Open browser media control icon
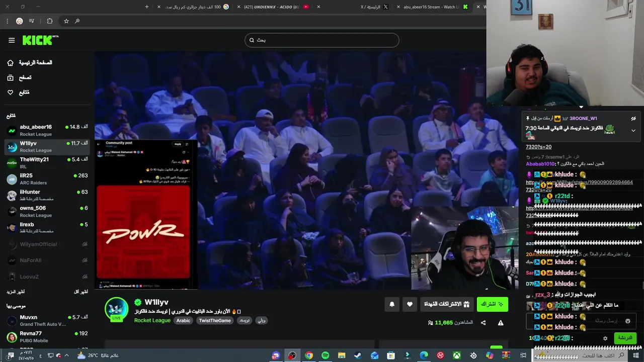644x362 pixels. click(32, 21)
